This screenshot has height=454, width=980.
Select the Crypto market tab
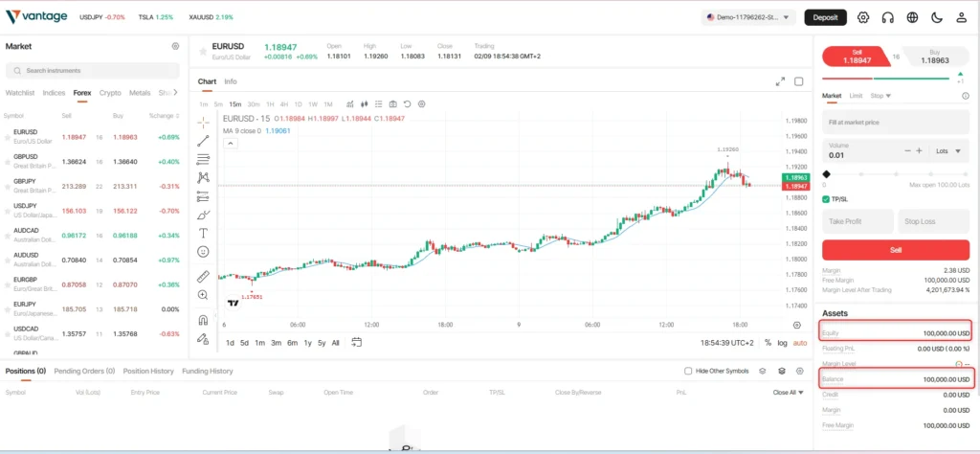110,93
